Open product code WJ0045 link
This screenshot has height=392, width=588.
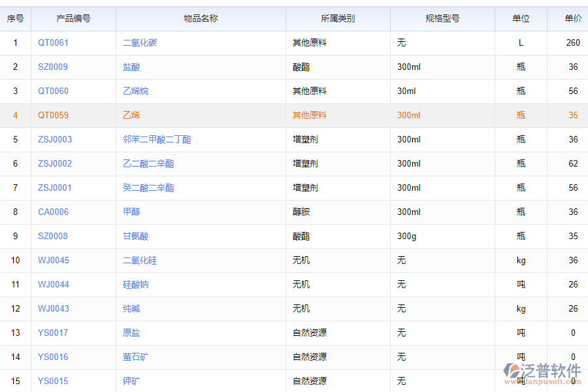54,260
